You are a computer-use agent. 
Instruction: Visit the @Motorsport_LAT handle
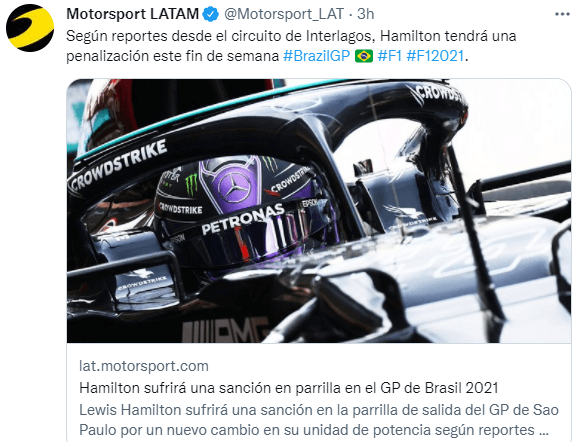point(284,14)
